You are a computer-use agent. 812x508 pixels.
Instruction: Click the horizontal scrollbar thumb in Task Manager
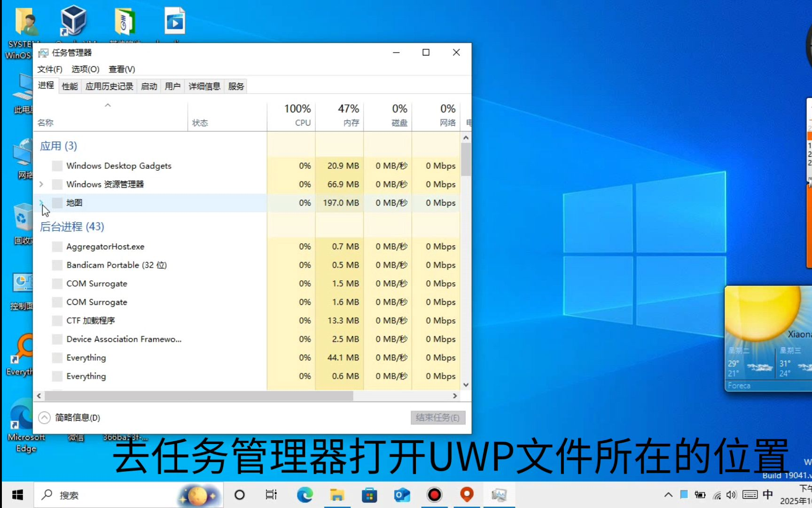199,396
